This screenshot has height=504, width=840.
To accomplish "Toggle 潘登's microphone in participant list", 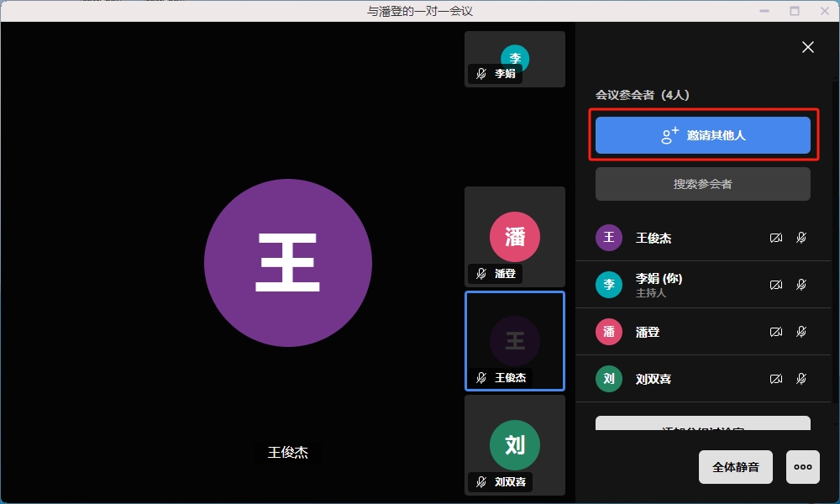I will (801, 332).
